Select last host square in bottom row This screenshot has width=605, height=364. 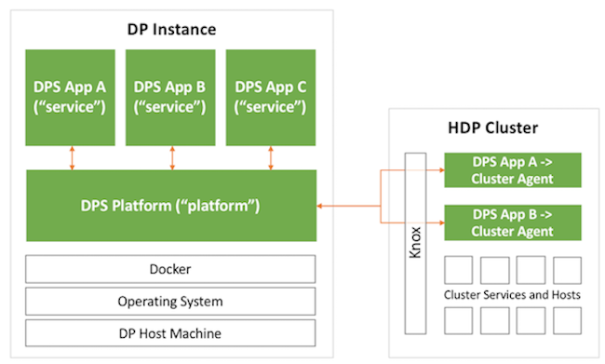pyautogui.click(x=567, y=321)
